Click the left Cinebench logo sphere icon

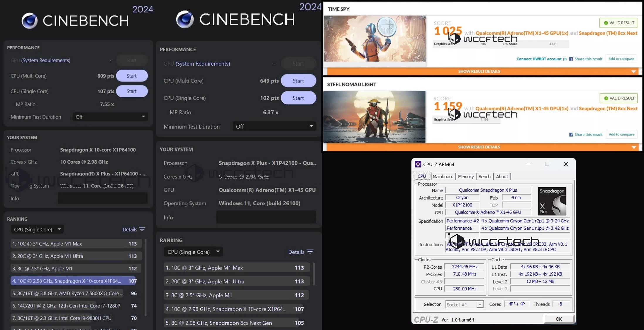[30, 21]
